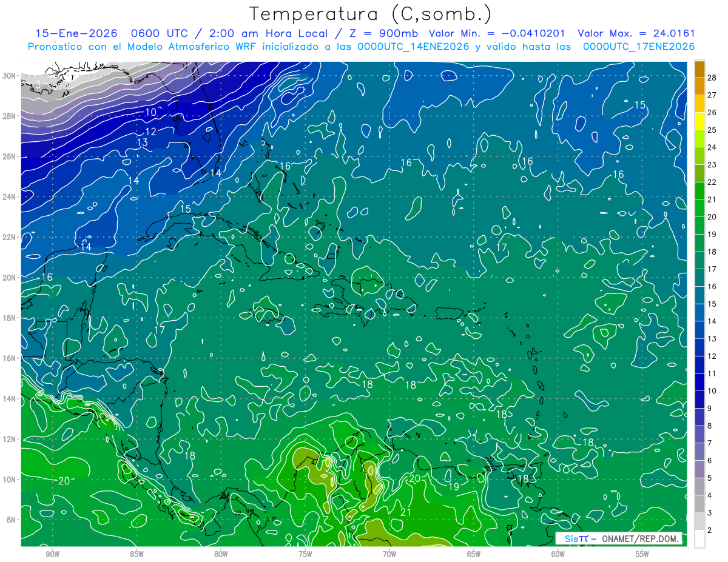Click the "14N" latitude axis label
Image resolution: width=728 pixels, height=562 pixels.
(8, 399)
